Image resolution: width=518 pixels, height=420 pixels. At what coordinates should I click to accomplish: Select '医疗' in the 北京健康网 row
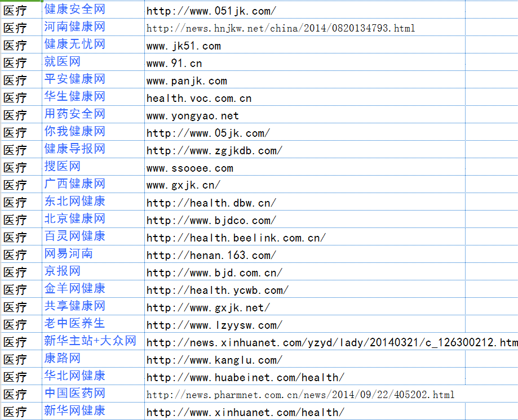(x=21, y=219)
